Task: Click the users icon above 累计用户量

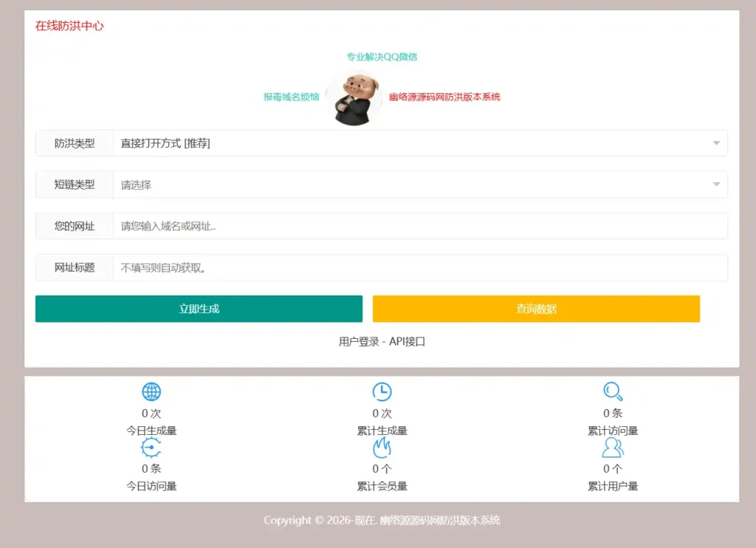Action: (613, 448)
